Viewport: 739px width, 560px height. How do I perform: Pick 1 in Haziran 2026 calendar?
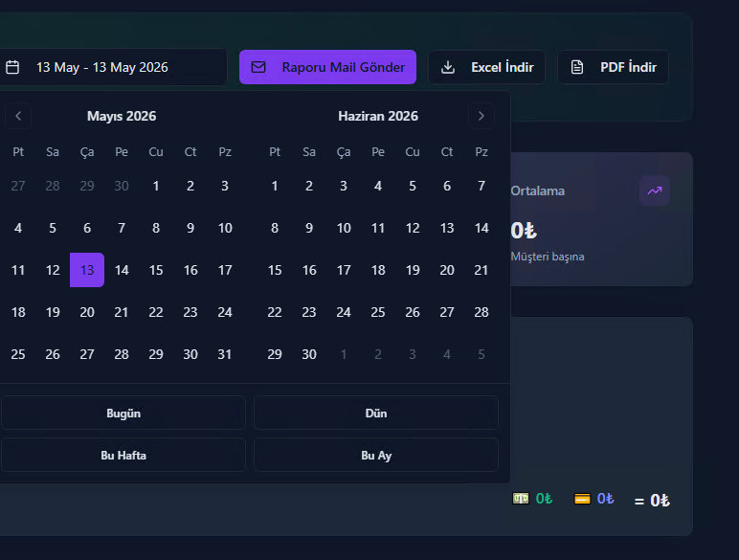pos(275,186)
